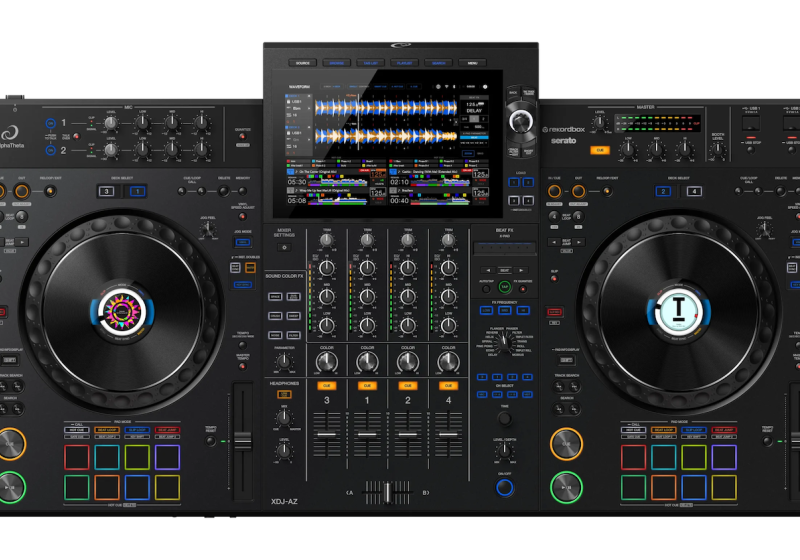Viewport: 800px width, 560px height.
Task: Tap the red top-left performance pad on left deck
Action: click(x=75, y=457)
